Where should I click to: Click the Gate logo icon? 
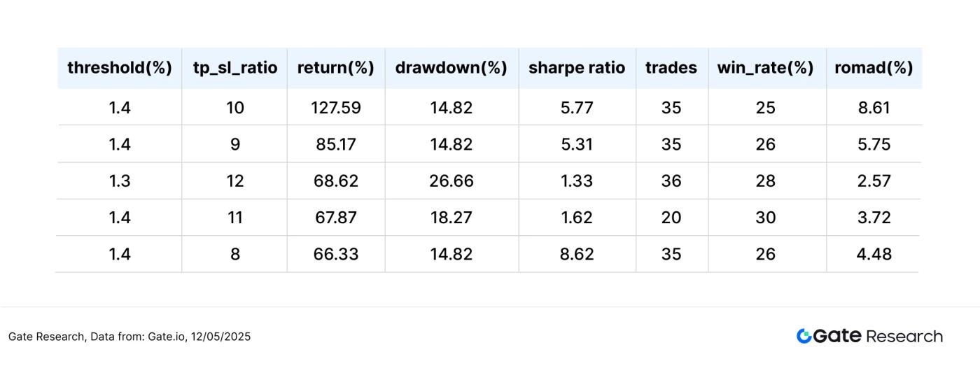[x=804, y=336]
